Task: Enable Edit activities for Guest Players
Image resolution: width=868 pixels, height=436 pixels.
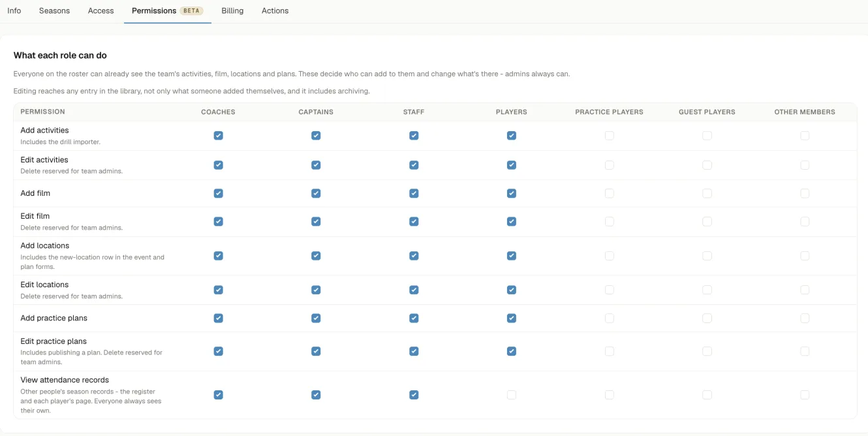Action: (x=707, y=165)
